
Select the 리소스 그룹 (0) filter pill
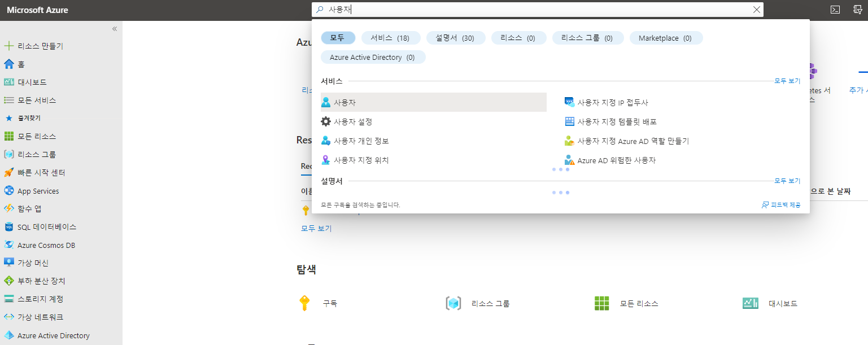(588, 38)
